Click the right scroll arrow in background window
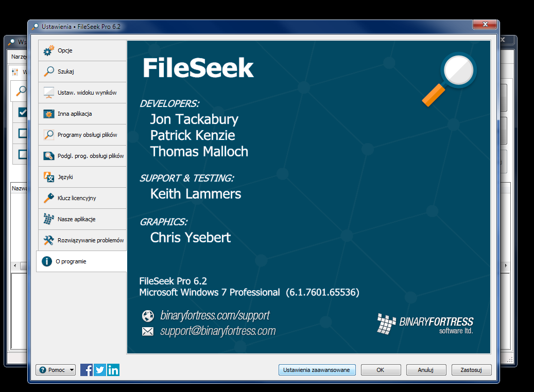The height and width of the screenshot is (392, 534). (x=506, y=265)
